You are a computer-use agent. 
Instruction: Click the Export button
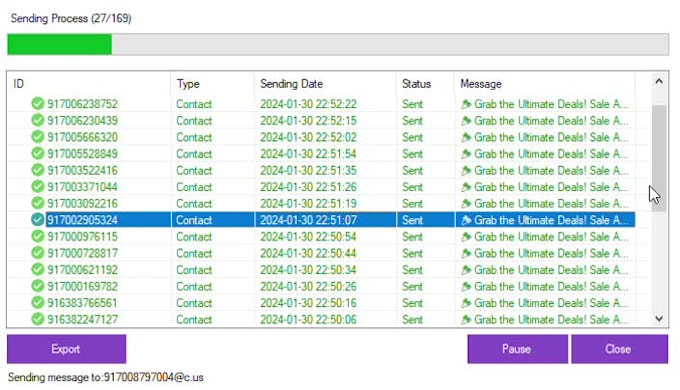click(66, 349)
